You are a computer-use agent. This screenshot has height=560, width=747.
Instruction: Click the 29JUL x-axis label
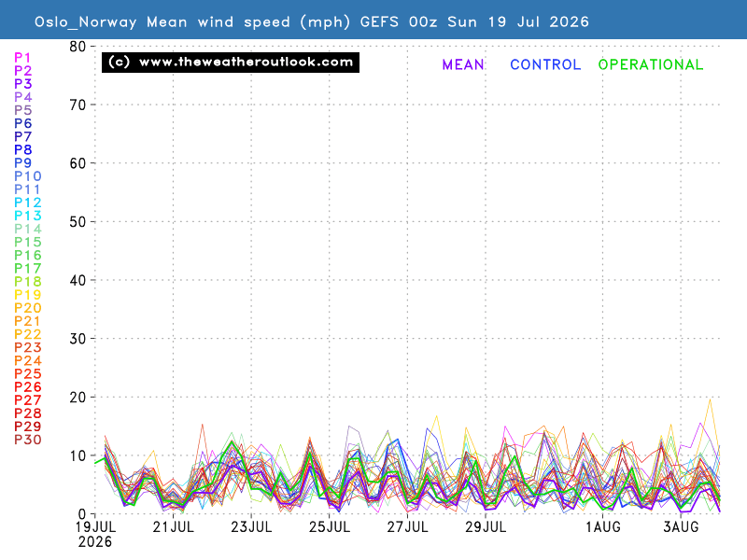coord(486,527)
